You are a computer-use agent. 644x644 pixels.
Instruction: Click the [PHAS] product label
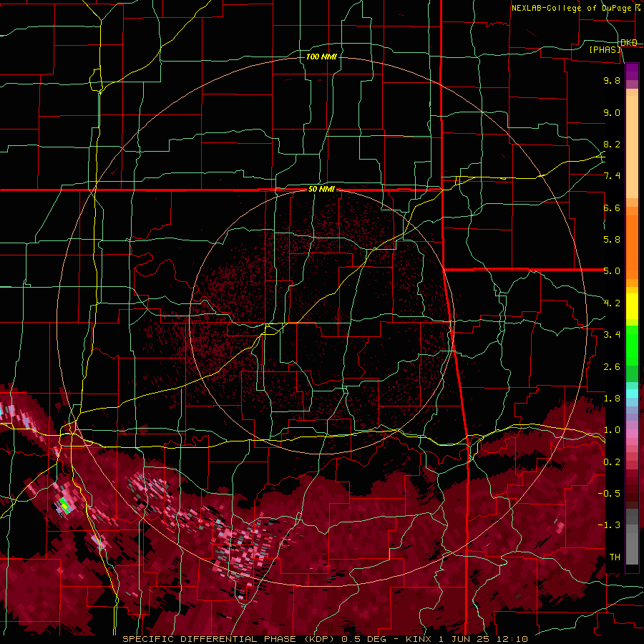pos(605,50)
